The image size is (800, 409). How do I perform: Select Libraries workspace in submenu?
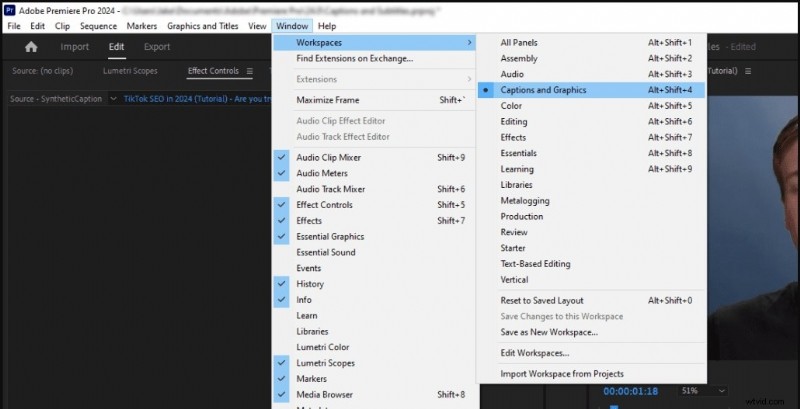pos(591,185)
